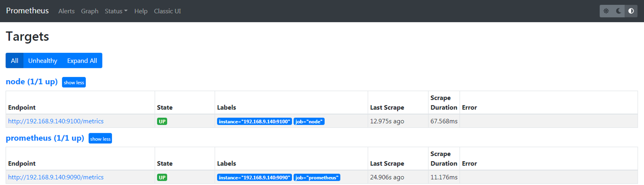Filter by Unhealthy targets
The height and width of the screenshot is (185, 644).
tap(43, 61)
